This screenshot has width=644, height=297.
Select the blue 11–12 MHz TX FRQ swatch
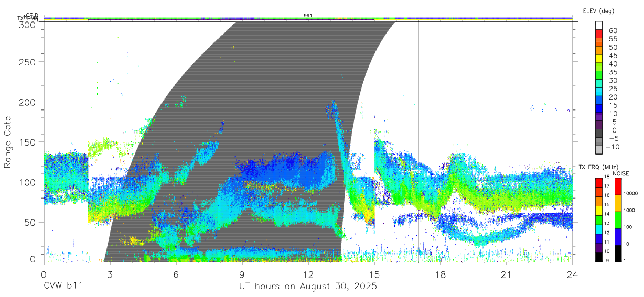click(599, 238)
